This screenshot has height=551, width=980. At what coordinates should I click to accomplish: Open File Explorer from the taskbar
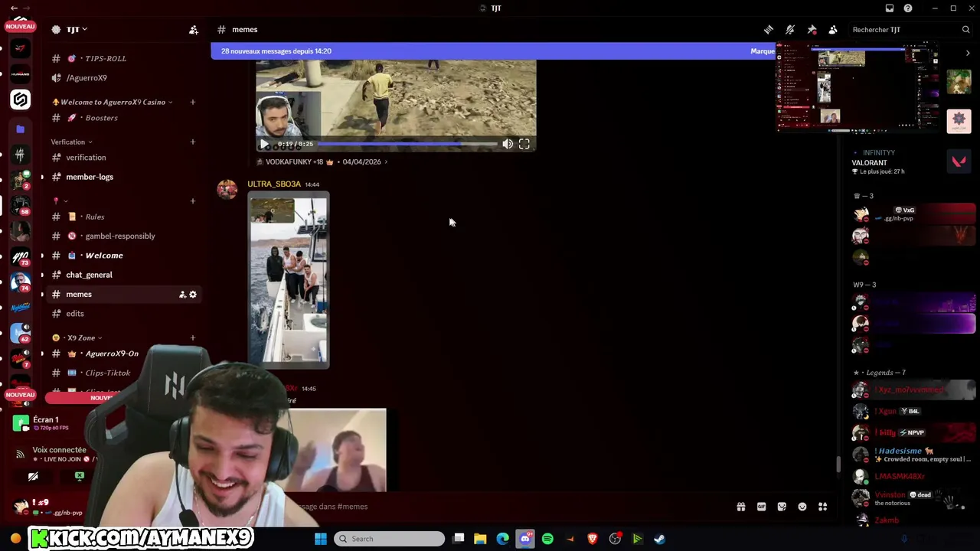[480, 539]
